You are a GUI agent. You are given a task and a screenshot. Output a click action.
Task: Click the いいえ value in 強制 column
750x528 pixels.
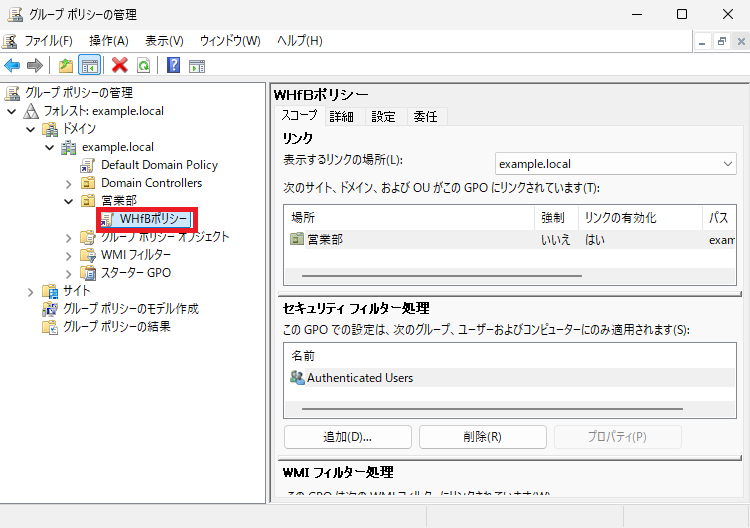click(x=555, y=240)
